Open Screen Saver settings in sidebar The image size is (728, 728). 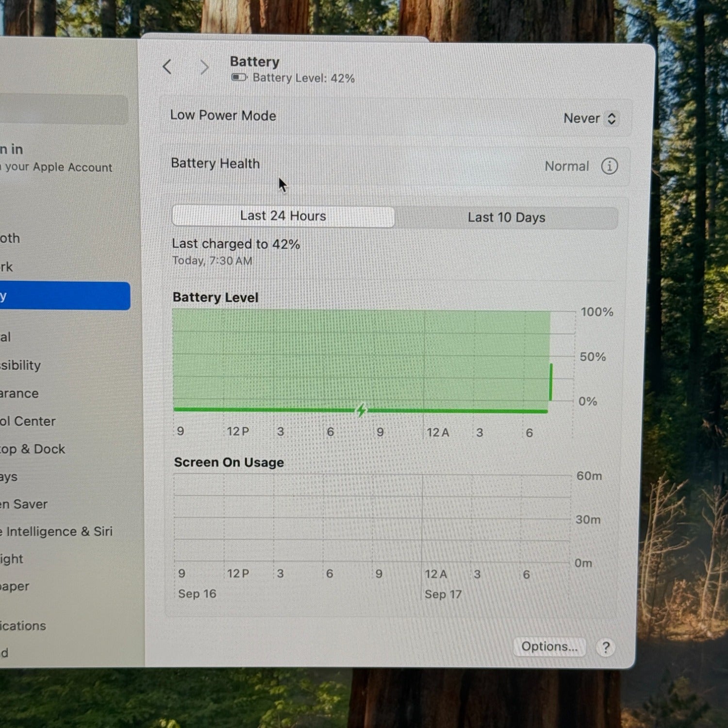pos(24,504)
